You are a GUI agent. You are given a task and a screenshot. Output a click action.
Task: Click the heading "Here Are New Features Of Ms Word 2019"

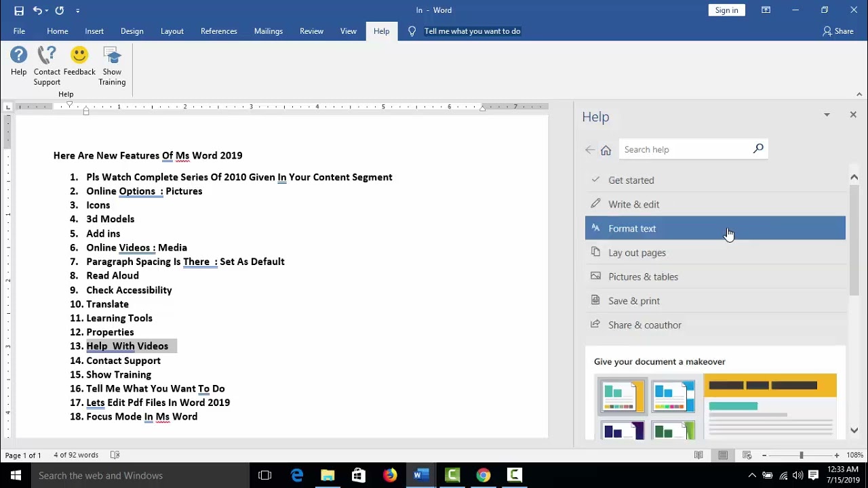click(x=148, y=155)
